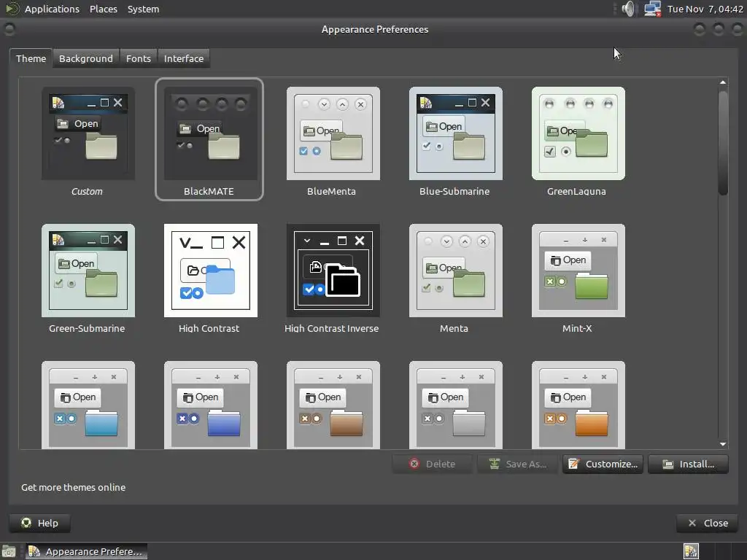This screenshot has width=747, height=560.
Task: Click the Customize... button
Action: click(603, 464)
